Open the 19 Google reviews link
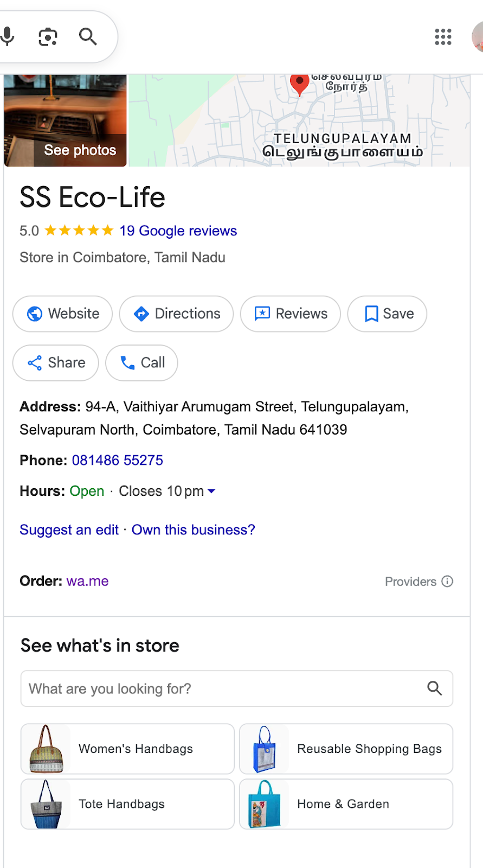This screenshot has width=483, height=868. click(x=178, y=231)
